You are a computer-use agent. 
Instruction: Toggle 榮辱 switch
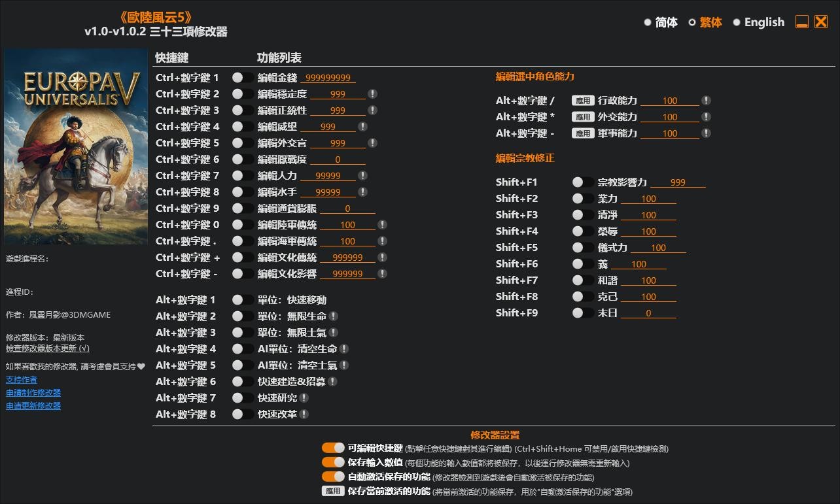coord(583,231)
